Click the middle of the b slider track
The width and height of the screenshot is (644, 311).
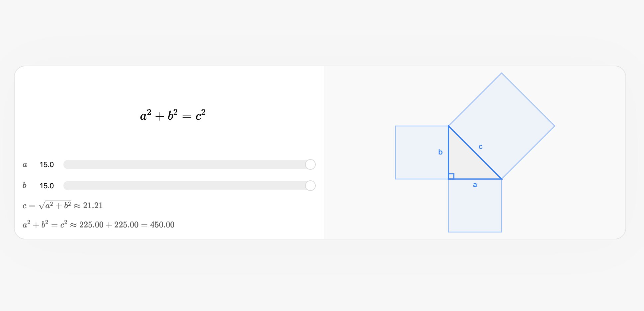[189, 186]
